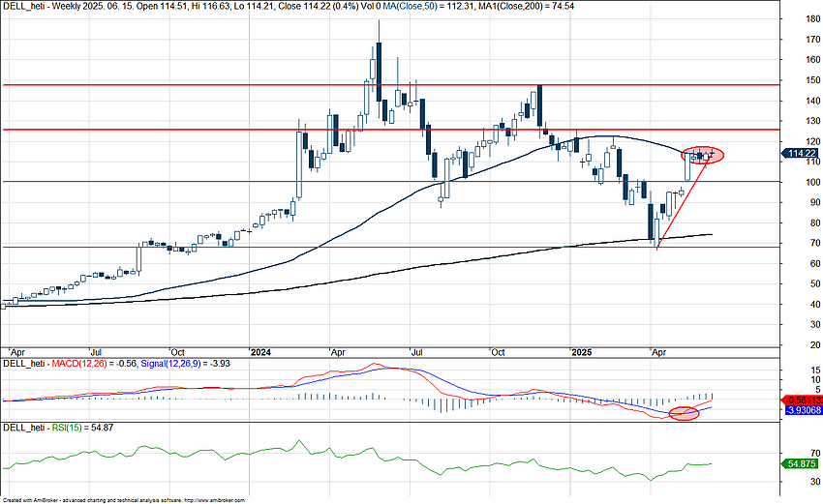Click the 180 label on the price axis
This screenshot has height=504, width=823.
[813, 19]
